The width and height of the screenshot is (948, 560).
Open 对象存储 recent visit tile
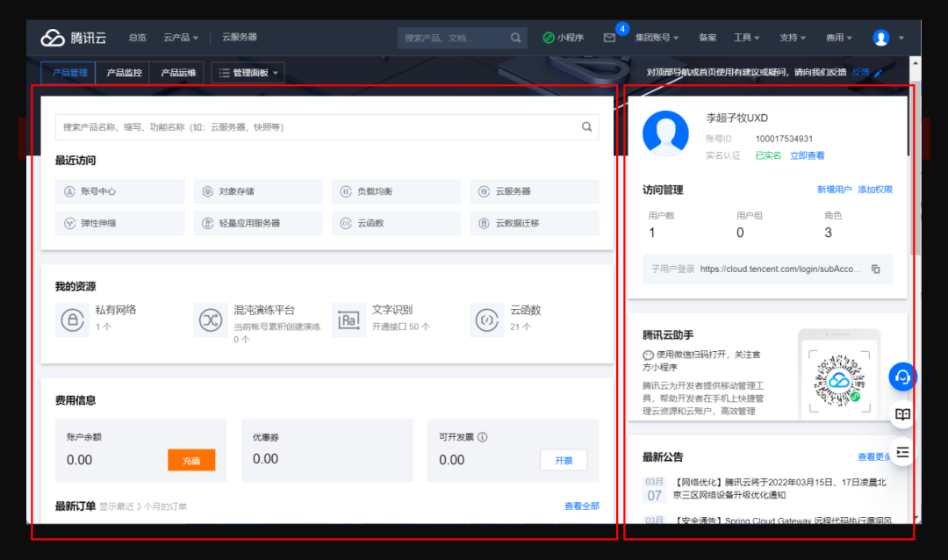point(257,191)
